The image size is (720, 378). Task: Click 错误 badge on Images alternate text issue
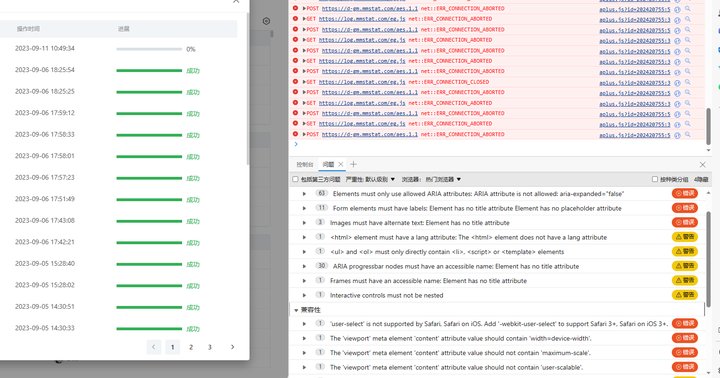pyautogui.click(x=685, y=222)
